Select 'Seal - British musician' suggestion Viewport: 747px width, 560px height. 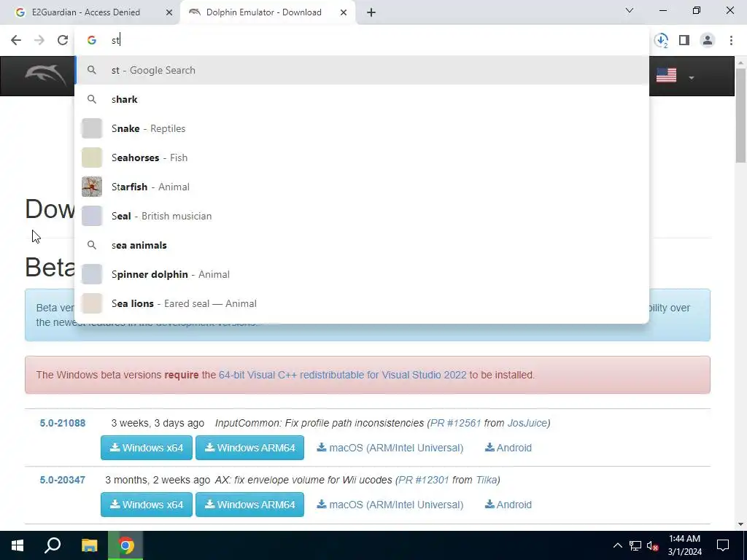[x=362, y=216]
